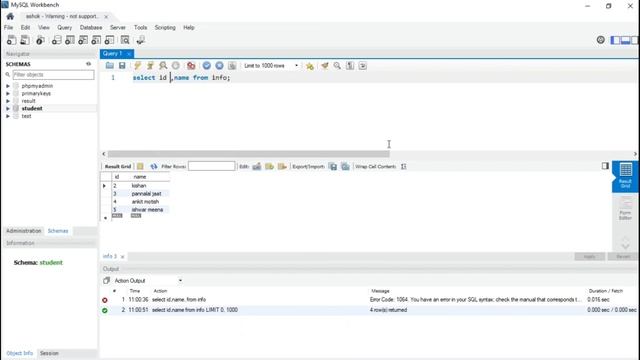Screen dimensions: 640x360
Task: Close the info 3 result tab
Action: point(122,257)
